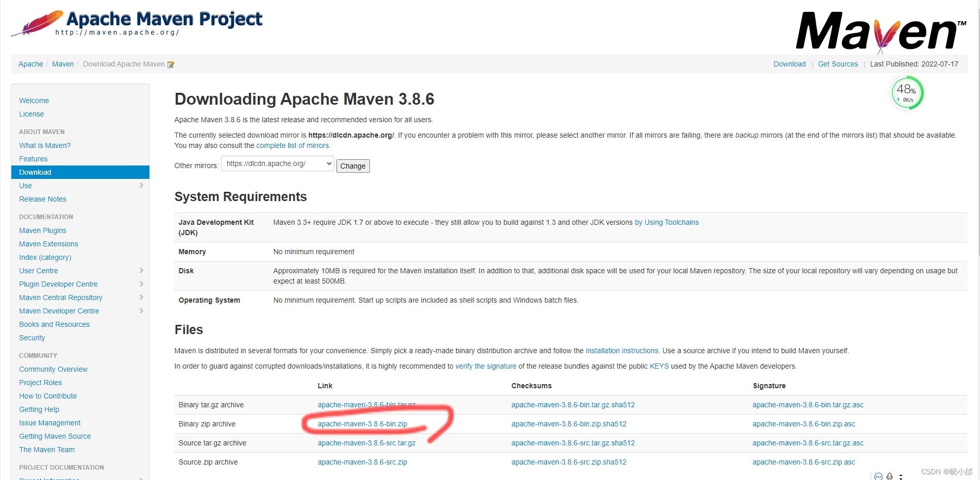This screenshot has width=980, height=480.
Task: Open the Other mirrors dropdown
Action: (x=278, y=163)
